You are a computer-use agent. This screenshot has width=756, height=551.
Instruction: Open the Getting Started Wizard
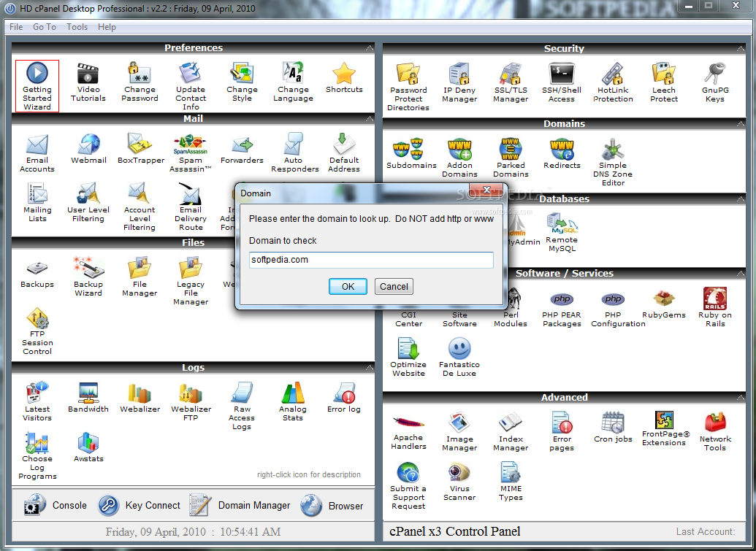click(37, 85)
